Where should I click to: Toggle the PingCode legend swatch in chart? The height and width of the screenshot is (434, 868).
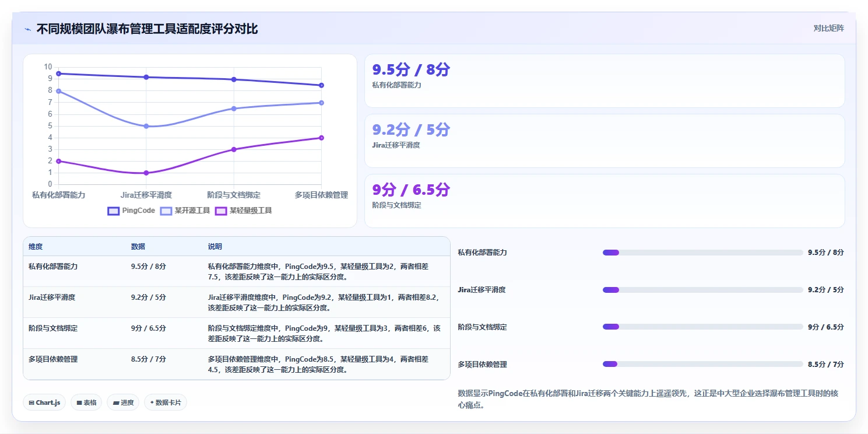pos(113,211)
